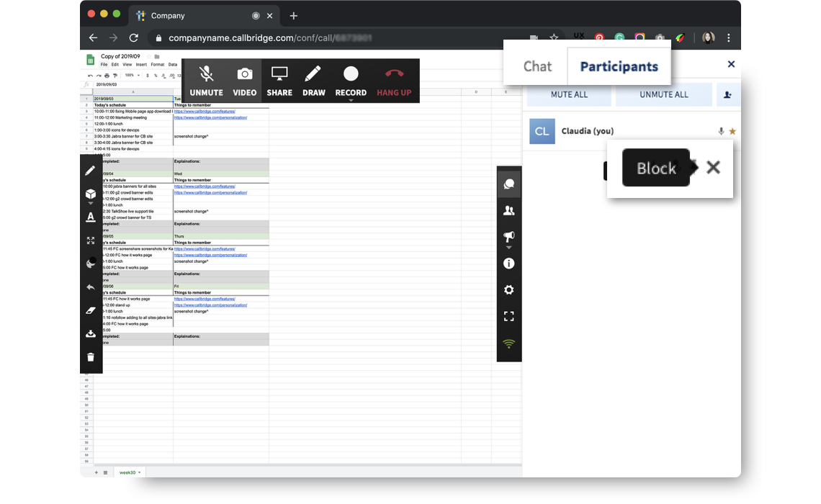The height and width of the screenshot is (504, 821).
Task: Click the fullscreen icon in right sidebar
Action: click(x=509, y=316)
